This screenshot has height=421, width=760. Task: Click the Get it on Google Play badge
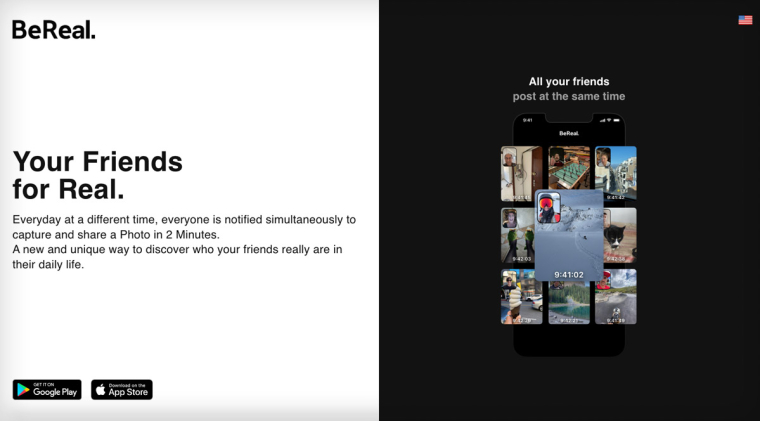pyautogui.click(x=47, y=390)
